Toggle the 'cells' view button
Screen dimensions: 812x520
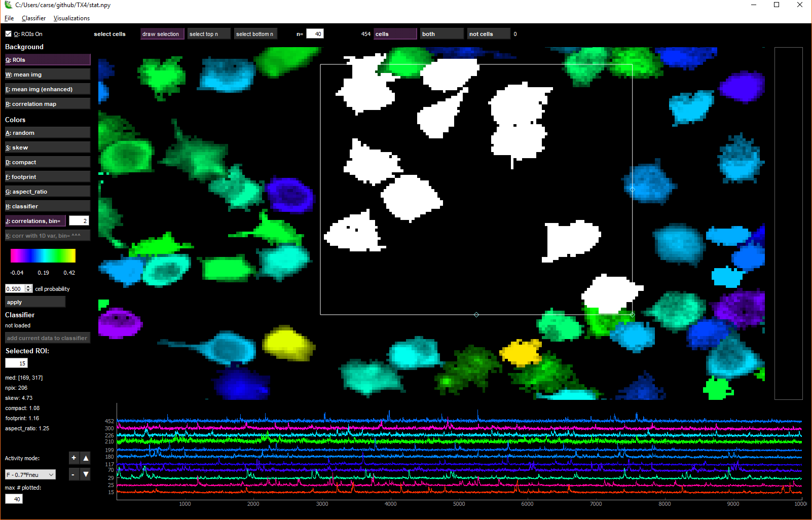click(x=395, y=34)
